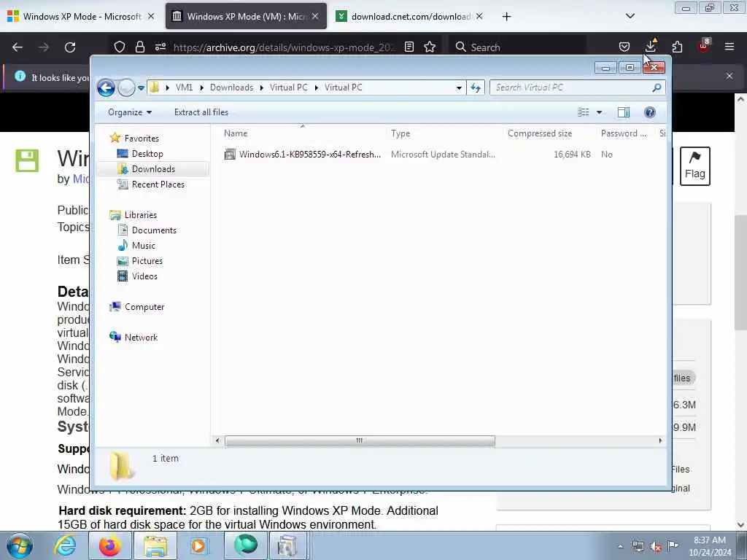Screen dimensions: 747x560
Task: Click the change view icon in the Explorer toolbar
Action: click(x=584, y=112)
